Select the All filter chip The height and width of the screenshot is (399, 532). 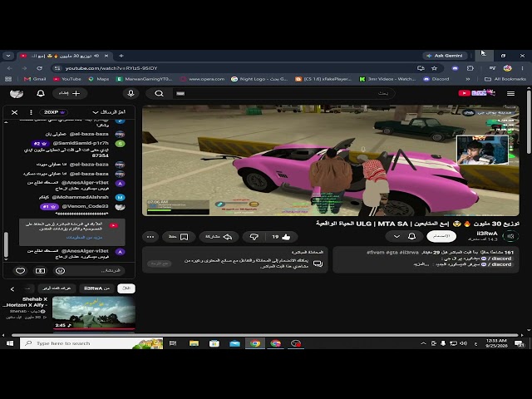coord(126,288)
